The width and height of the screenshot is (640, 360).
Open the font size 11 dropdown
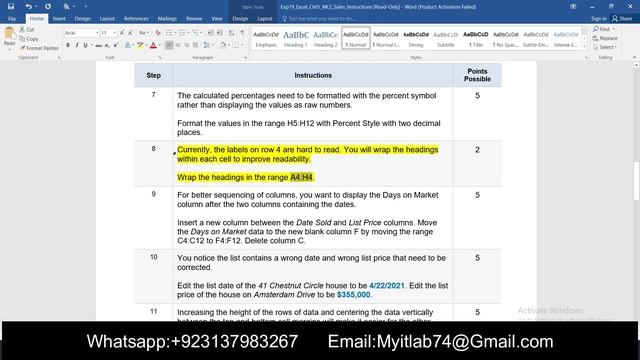114,33
